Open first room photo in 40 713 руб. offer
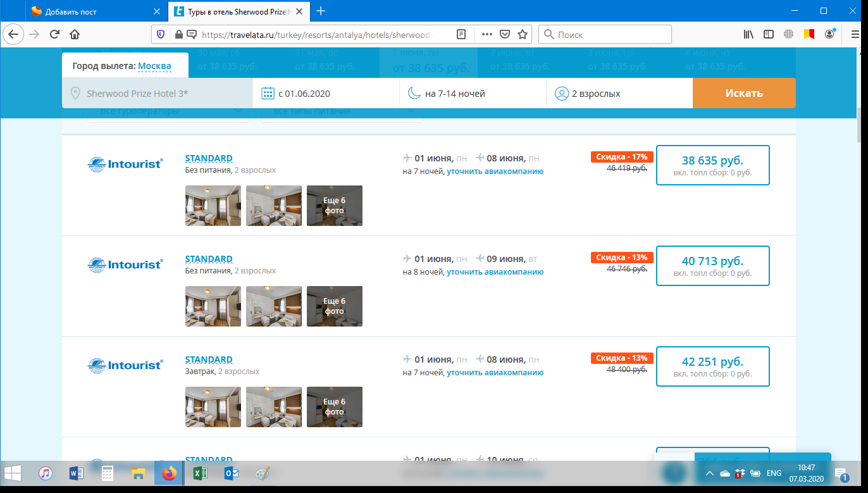This screenshot has width=868, height=493. 213,306
